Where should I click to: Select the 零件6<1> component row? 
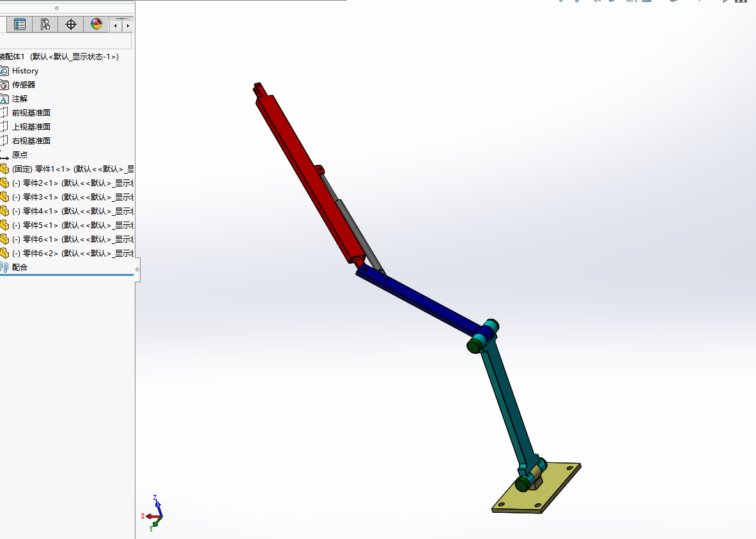[67, 239]
